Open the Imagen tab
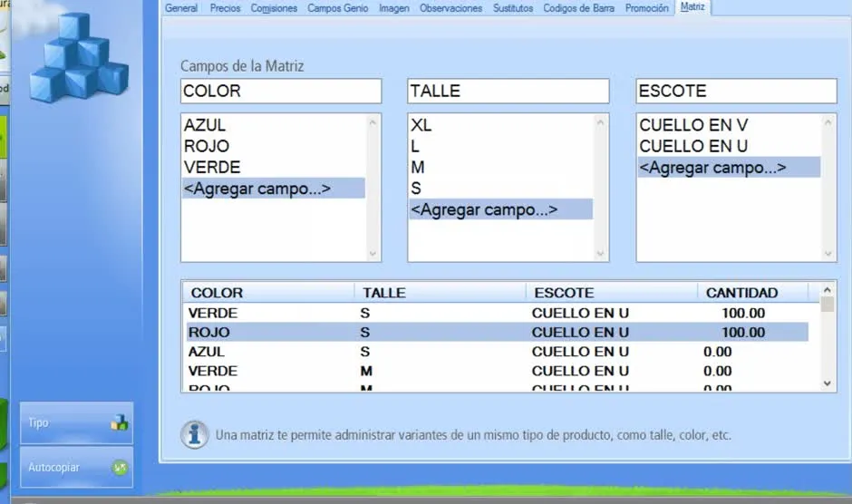The image size is (852, 504). coord(394,8)
